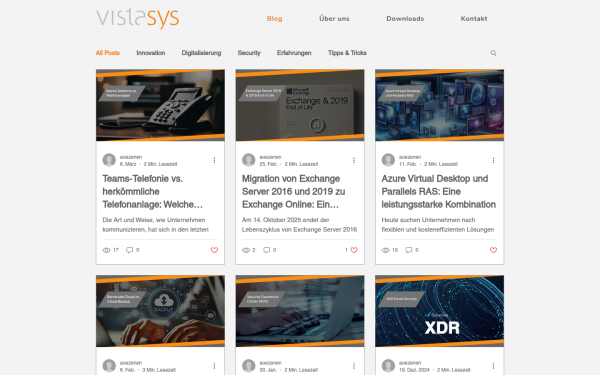This screenshot has width=600, height=375.
Task: Open Teams-Telefonie vs. herkömmliche Telefonanlage article
Action: point(153,191)
